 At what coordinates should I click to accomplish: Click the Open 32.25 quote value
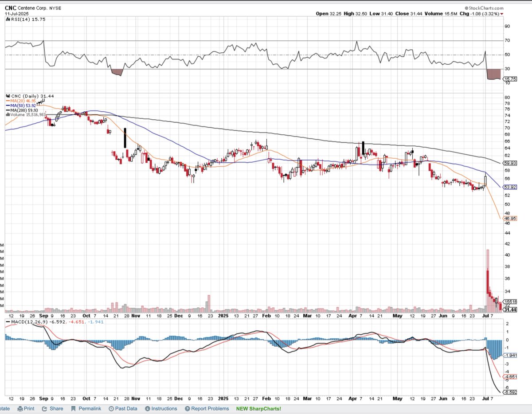[328, 14]
